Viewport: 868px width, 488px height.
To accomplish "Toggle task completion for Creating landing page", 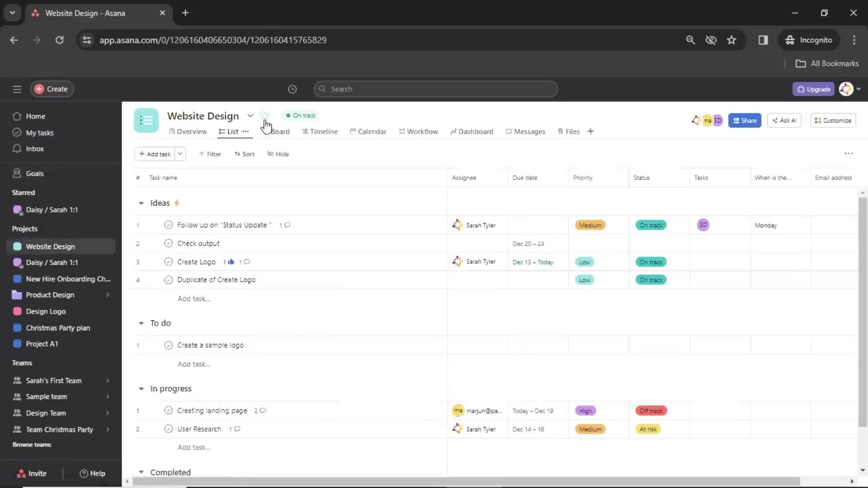I will pyautogui.click(x=168, y=411).
